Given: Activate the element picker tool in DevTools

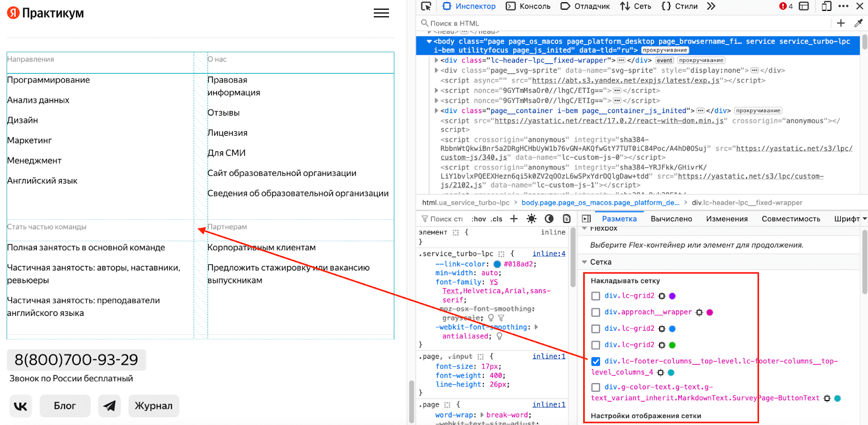Looking at the screenshot, I should coord(426,6).
